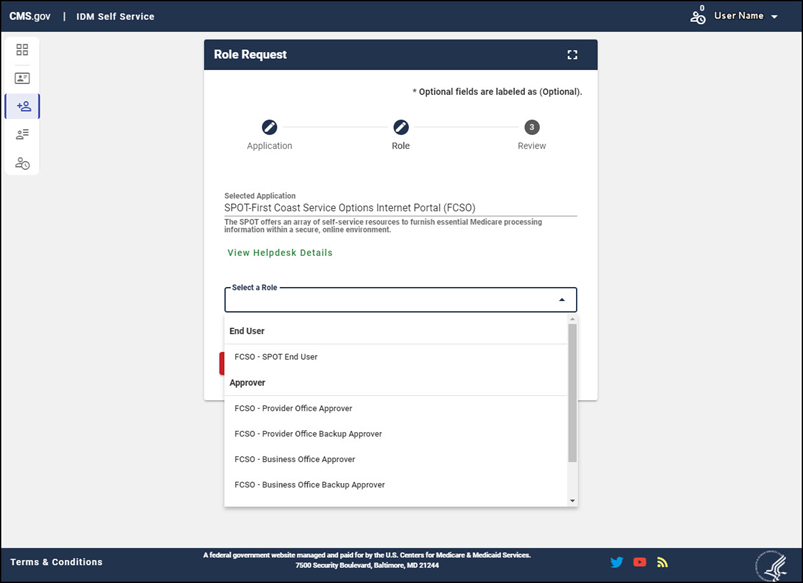803x583 pixels.
Task: Click the role list scrollbar down arrow
Action: point(572,500)
